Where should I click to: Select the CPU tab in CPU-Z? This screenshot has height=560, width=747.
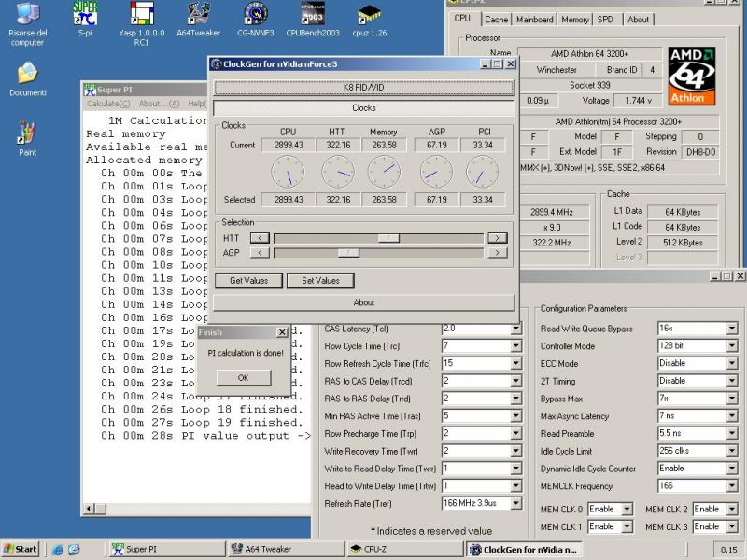click(x=462, y=18)
